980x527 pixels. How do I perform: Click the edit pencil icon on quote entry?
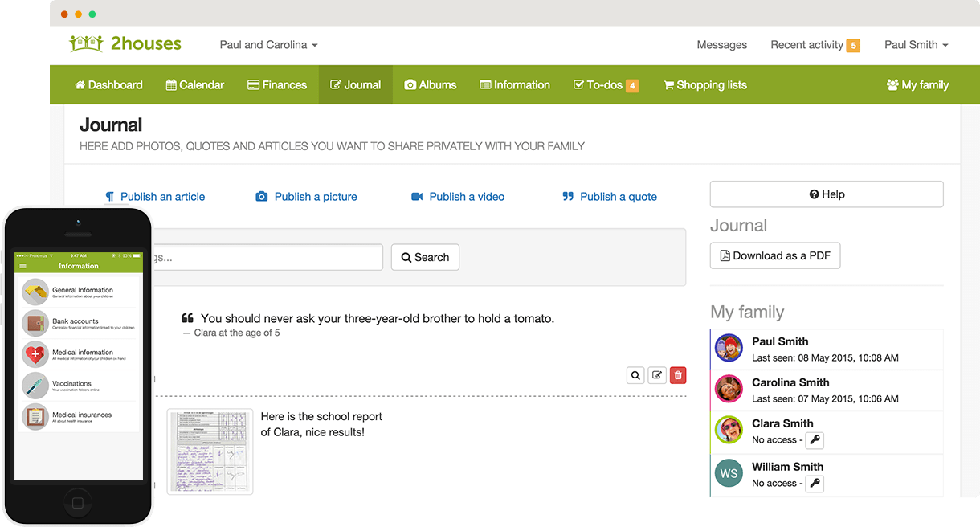(x=657, y=375)
